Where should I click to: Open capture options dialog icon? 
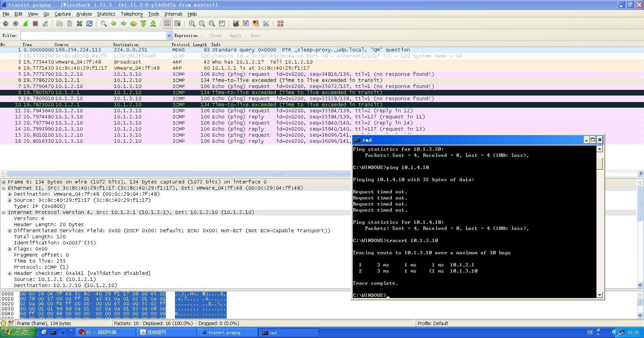16,24
